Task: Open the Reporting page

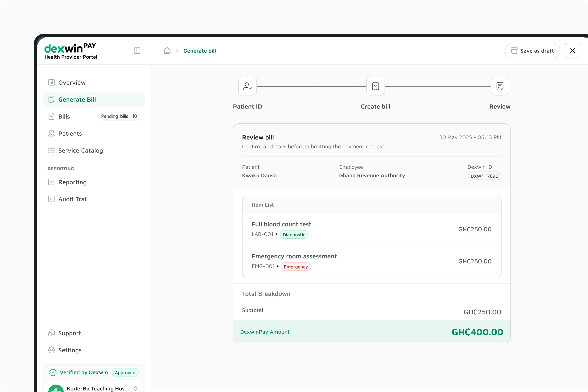Action: [x=94, y=182]
